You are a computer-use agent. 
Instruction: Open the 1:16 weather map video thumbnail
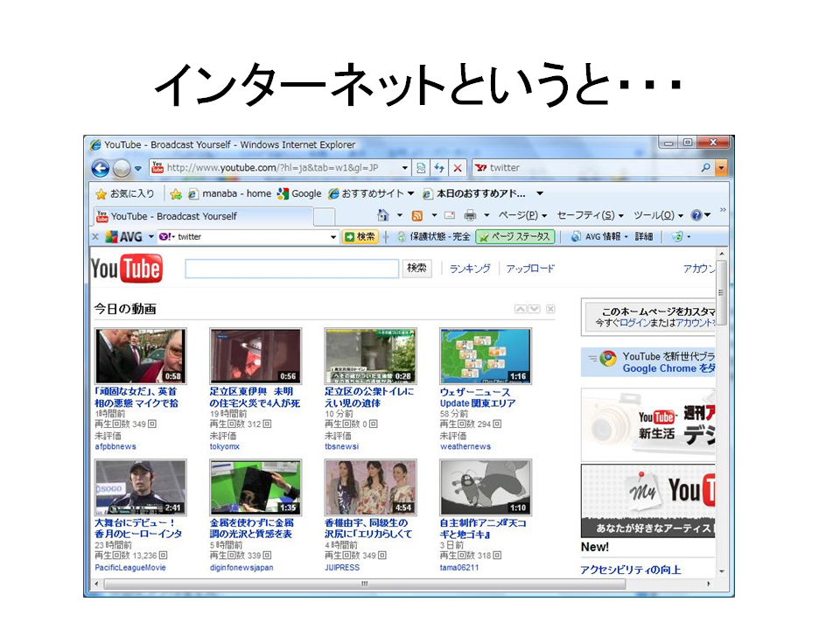(486, 356)
